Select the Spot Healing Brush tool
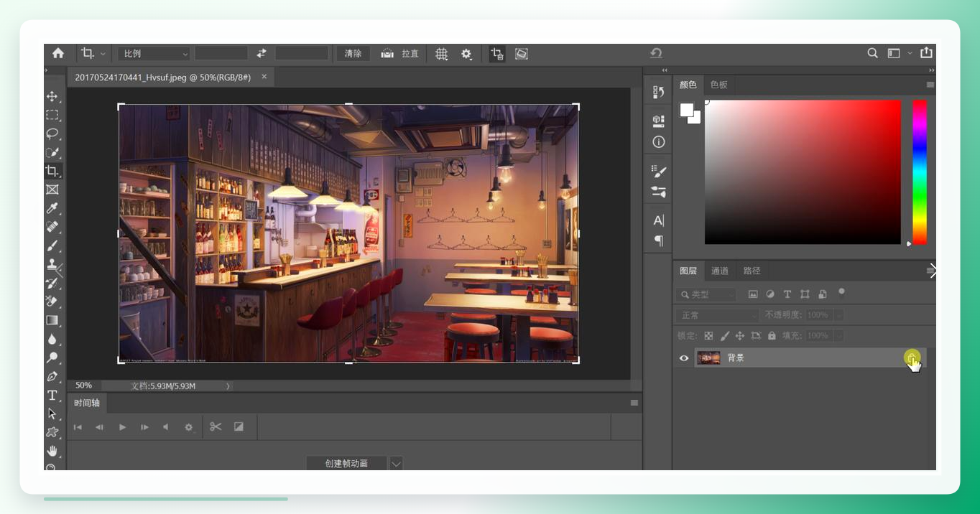Viewport: 980px width, 514px height. tap(52, 227)
